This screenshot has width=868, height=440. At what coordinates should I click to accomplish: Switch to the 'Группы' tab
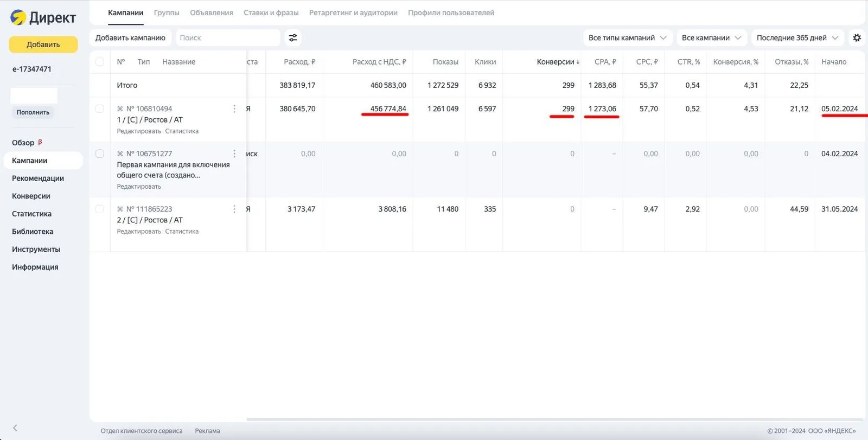point(167,12)
